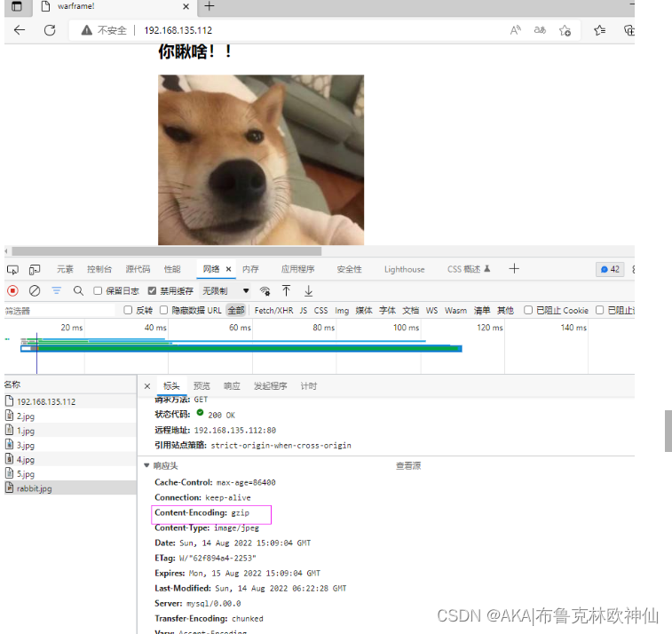This screenshot has height=634, width=672.
Task: Select the 1.jpg request row
Action: [x=70, y=431]
